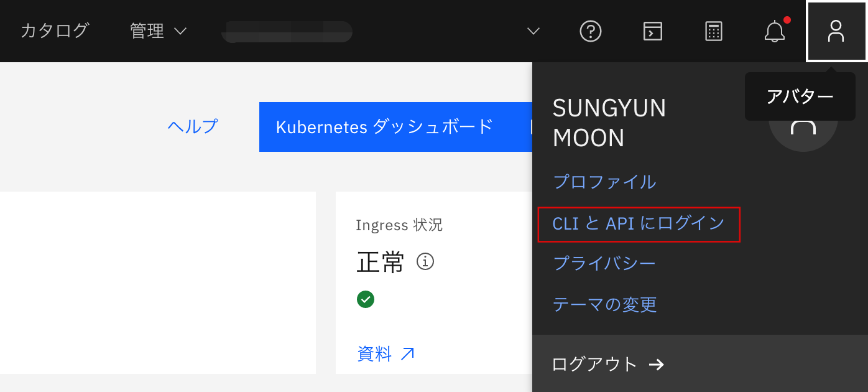
Task: Click the green checkmark under Ingress 状況
Action: (x=366, y=299)
